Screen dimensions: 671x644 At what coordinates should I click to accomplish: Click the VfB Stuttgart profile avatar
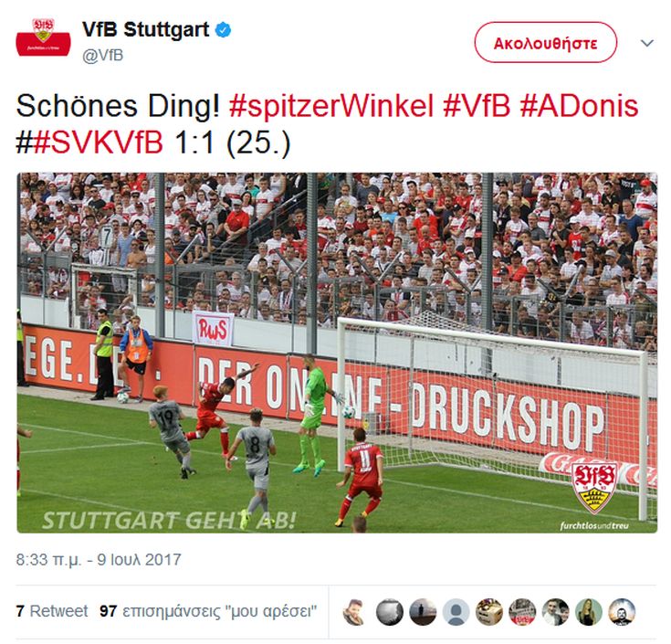point(43,37)
